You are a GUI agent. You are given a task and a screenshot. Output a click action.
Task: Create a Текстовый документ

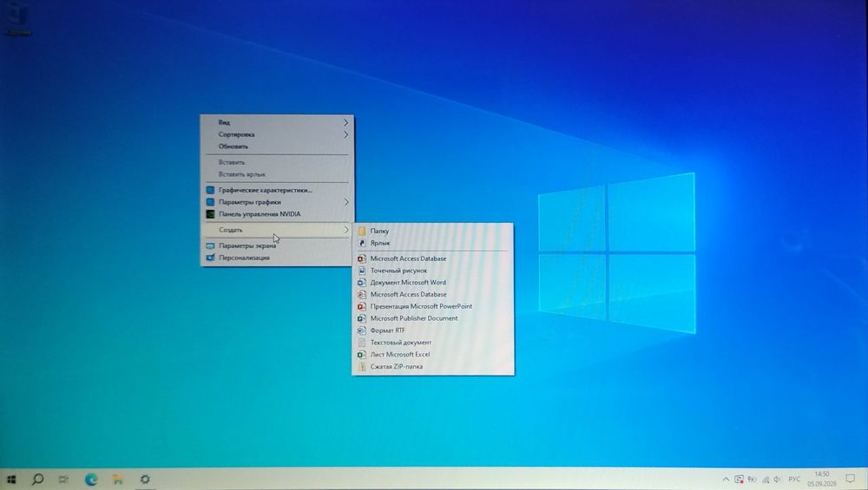tap(432, 343)
